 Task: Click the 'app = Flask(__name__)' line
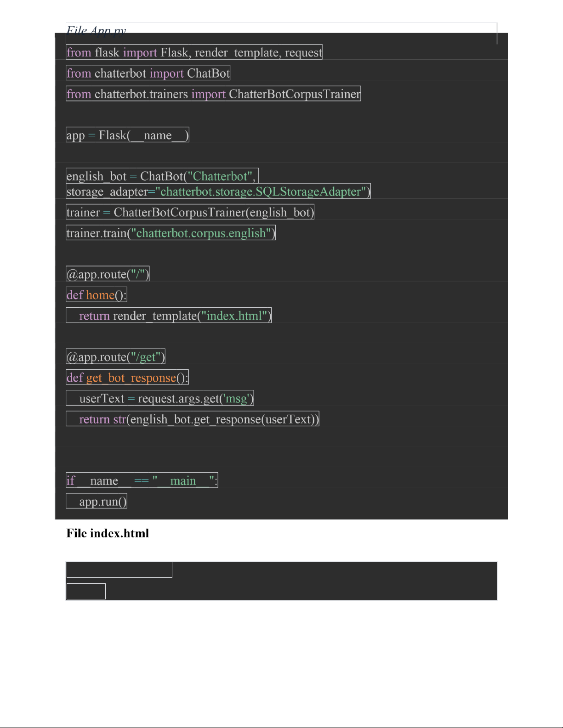[x=127, y=135]
